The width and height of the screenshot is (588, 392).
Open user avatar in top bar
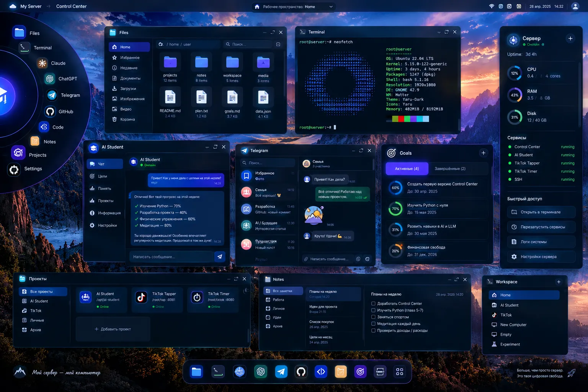(x=575, y=6)
